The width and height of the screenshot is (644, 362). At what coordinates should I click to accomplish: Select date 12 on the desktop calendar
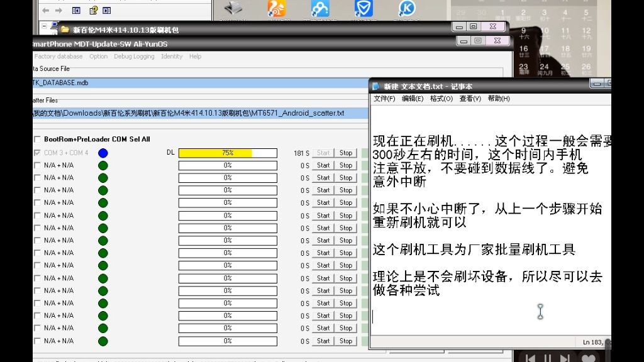[x=587, y=33]
